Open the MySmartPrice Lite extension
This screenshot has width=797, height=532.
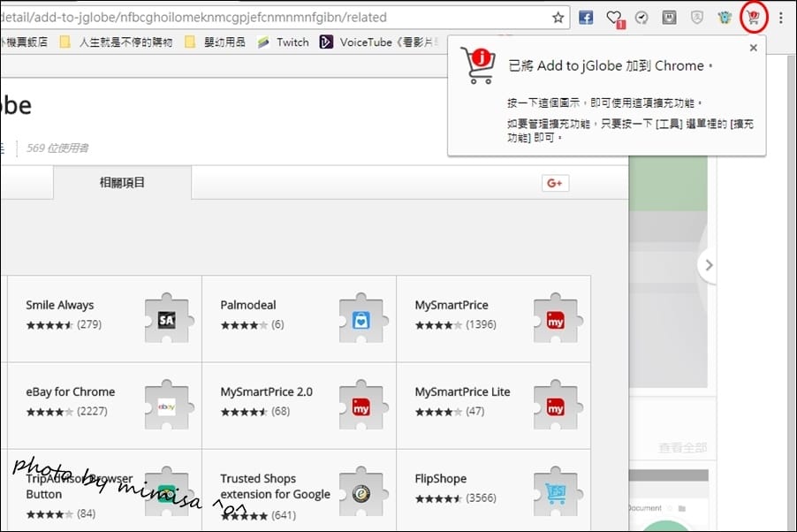[x=493, y=405]
